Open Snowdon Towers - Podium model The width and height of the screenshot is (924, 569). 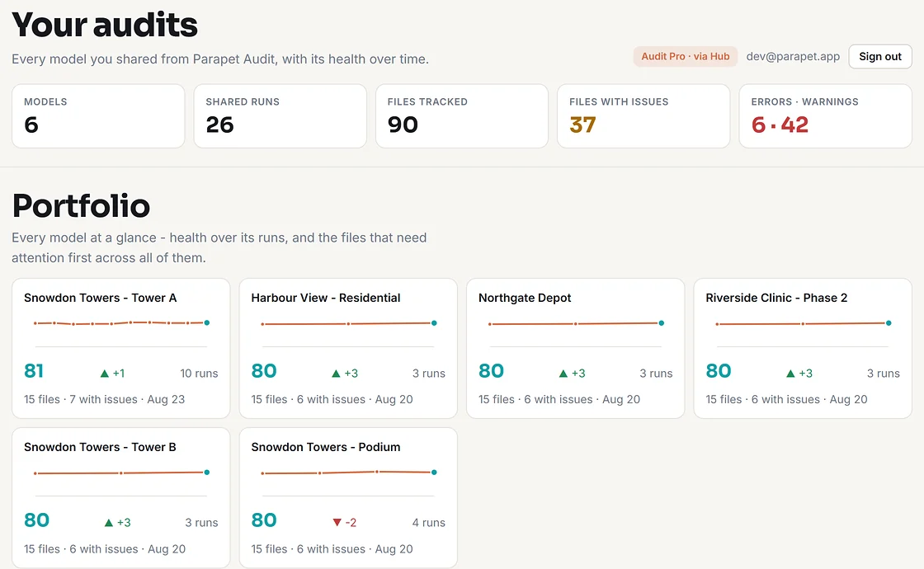[348, 498]
